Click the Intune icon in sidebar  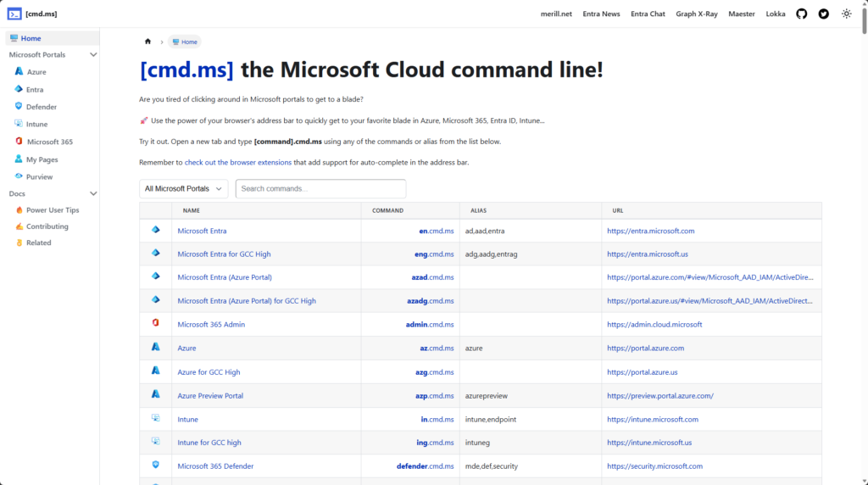coord(19,124)
